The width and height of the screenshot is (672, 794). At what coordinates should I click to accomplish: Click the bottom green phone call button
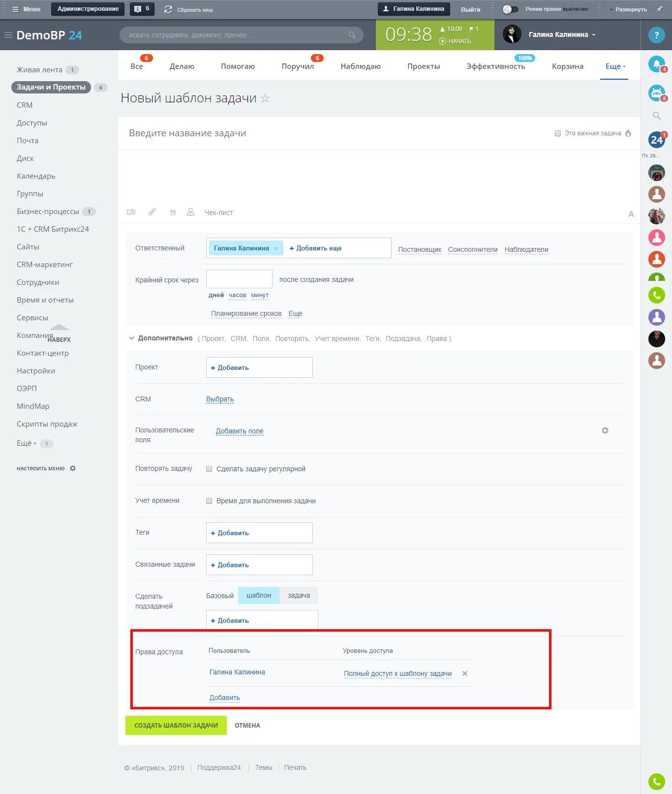[656, 782]
